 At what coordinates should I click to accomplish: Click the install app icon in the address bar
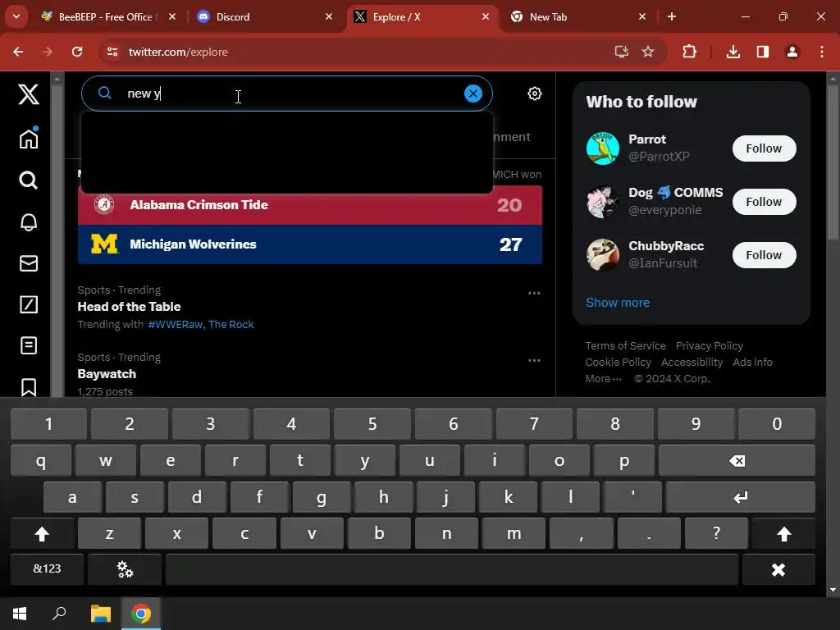622,52
